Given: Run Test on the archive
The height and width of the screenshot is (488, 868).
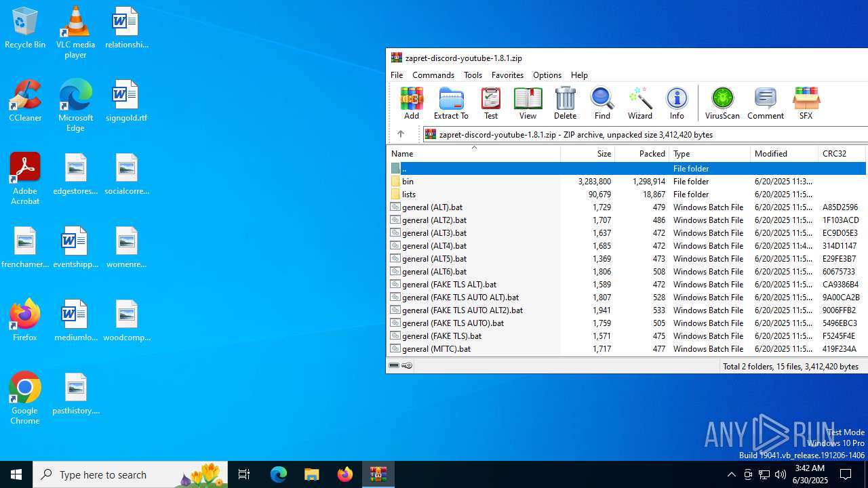Looking at the screenshot, I should tap(491, 104).
